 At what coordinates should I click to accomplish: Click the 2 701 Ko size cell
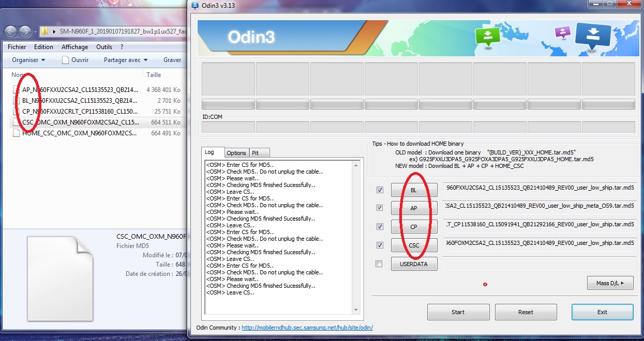click(169, 101)
